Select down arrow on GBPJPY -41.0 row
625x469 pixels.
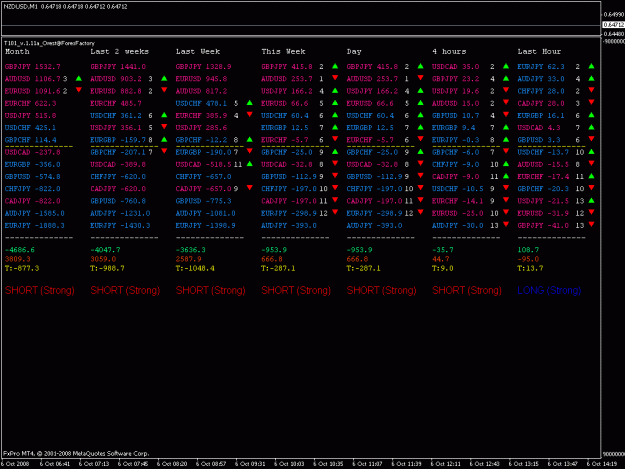point(592,225)
